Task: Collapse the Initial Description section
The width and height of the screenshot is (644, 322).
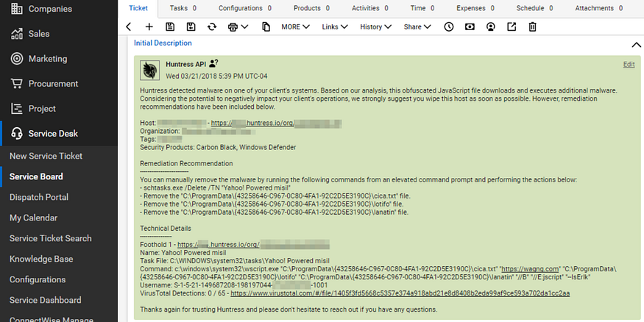Action: (x=636, y=45)
